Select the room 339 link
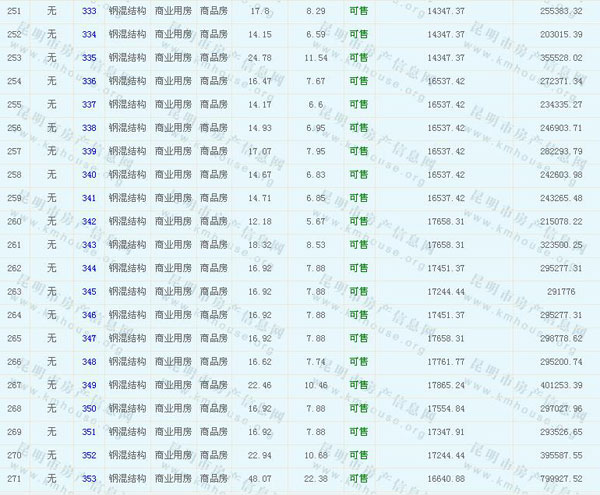Viewport: 600px width, 495px height. (x=89, y=152)
